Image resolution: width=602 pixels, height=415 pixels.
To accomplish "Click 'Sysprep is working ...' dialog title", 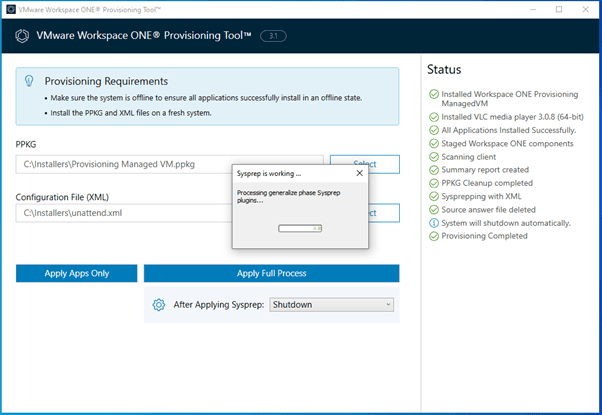I will [x=269, y=174].
